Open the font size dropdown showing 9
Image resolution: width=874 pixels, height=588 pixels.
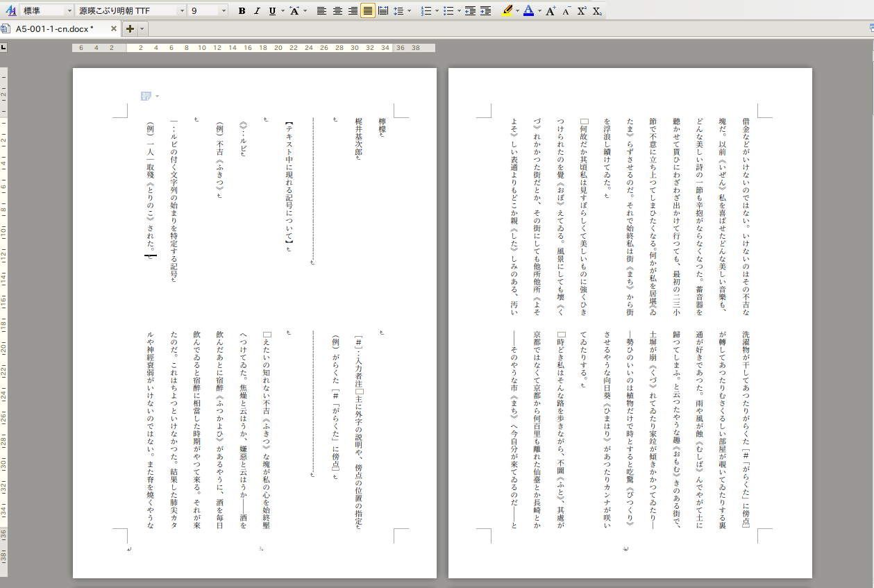click(208, 10)
